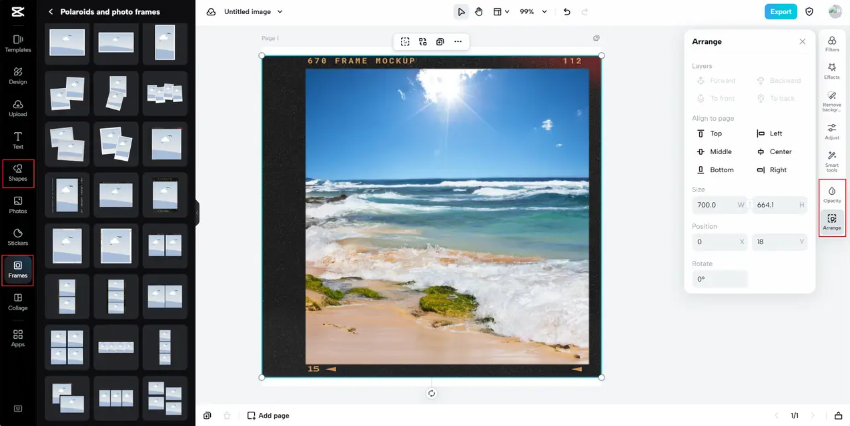Open the Opacity control

click(832, 195)
